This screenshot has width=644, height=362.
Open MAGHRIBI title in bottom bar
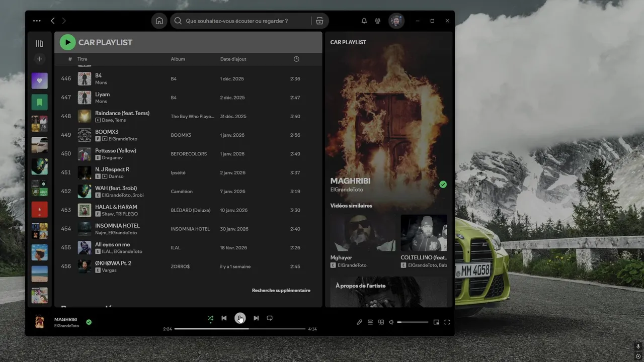pos(66,319)
